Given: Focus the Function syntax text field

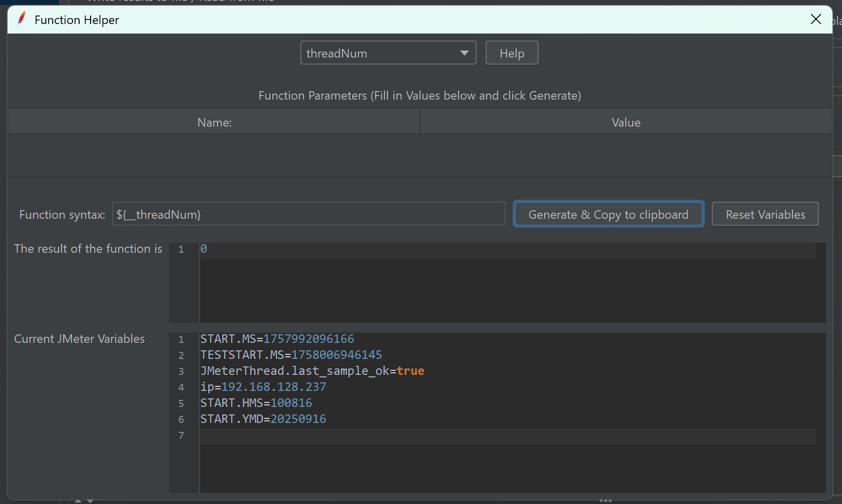Looking at the screenshot, I should (308, 215).
